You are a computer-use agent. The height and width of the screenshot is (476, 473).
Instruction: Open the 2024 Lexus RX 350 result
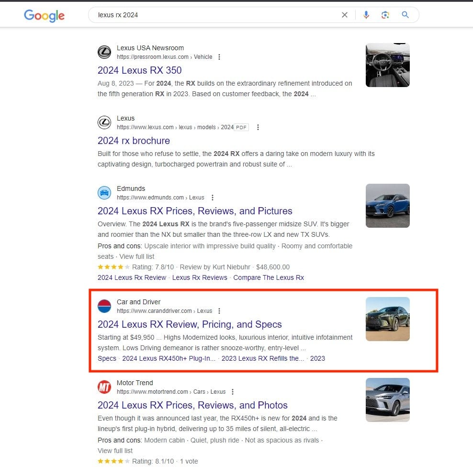139,70
